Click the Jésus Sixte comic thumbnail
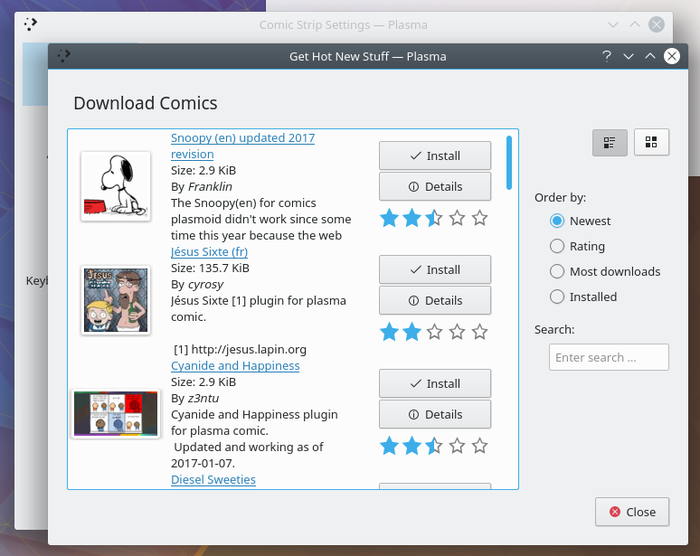This screenshot has width=700, height=556. point(116,300)
